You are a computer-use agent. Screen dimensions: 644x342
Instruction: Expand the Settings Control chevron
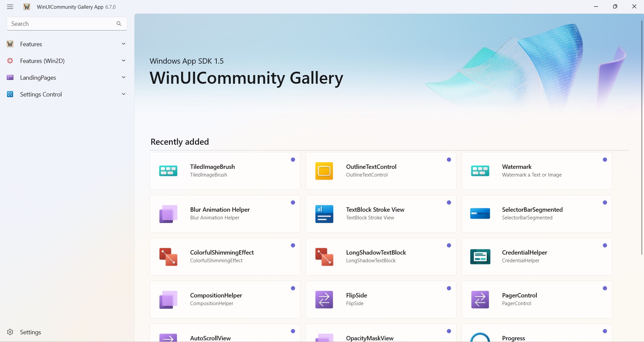(x=123, y=94)
